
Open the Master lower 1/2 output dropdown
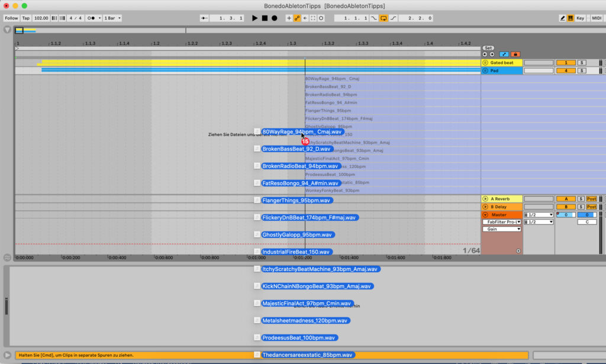pos(539,222)
